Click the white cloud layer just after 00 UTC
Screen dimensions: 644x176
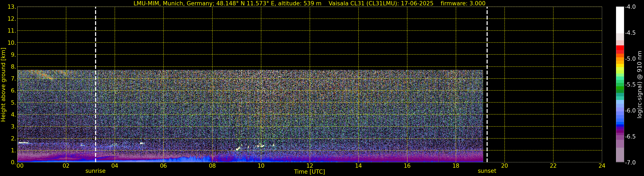[24, 143]
